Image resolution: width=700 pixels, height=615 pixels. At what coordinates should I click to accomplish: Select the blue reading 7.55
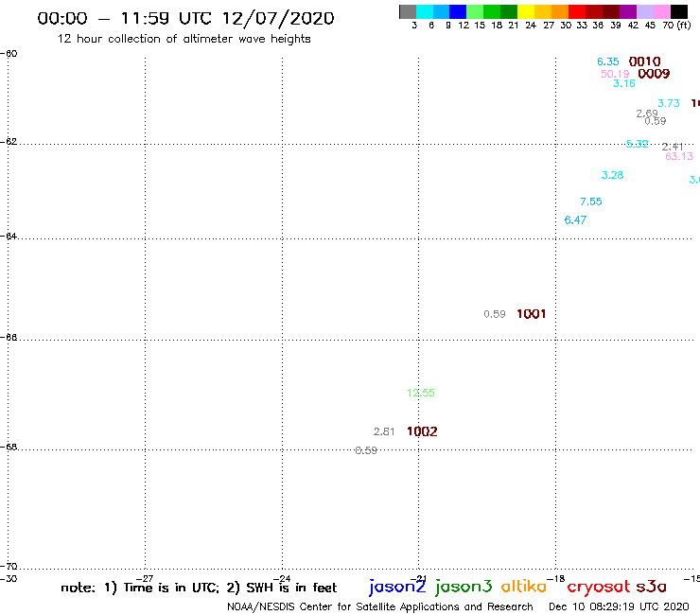pyautogui.click(x=591, y=202)
